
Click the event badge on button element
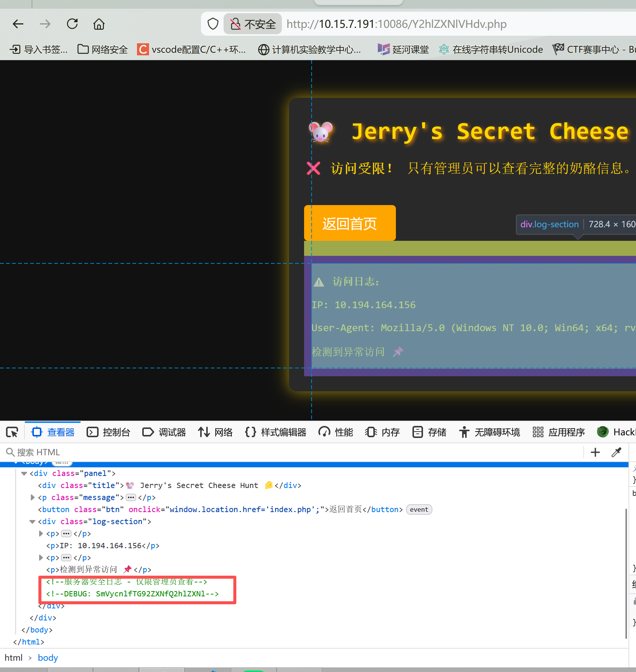click(x=419, y=509)
